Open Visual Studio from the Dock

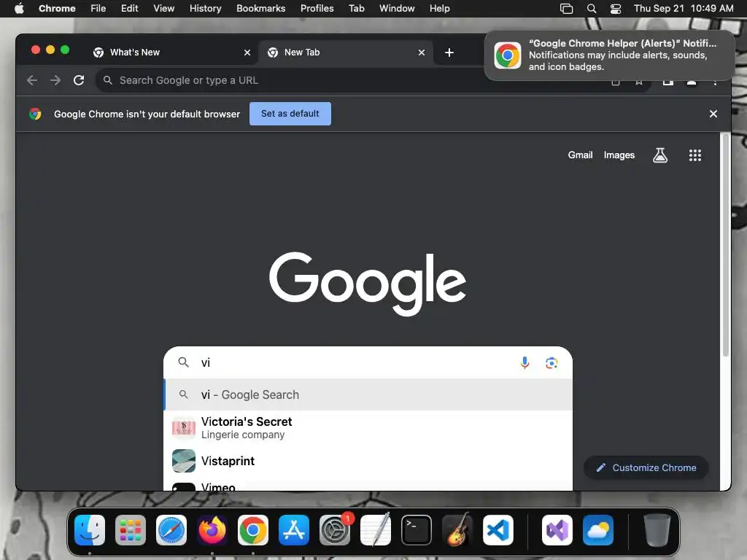pos(557,530)
